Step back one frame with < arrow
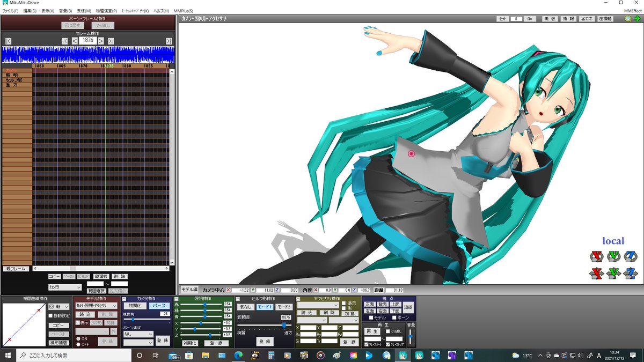 coord(75,41)
